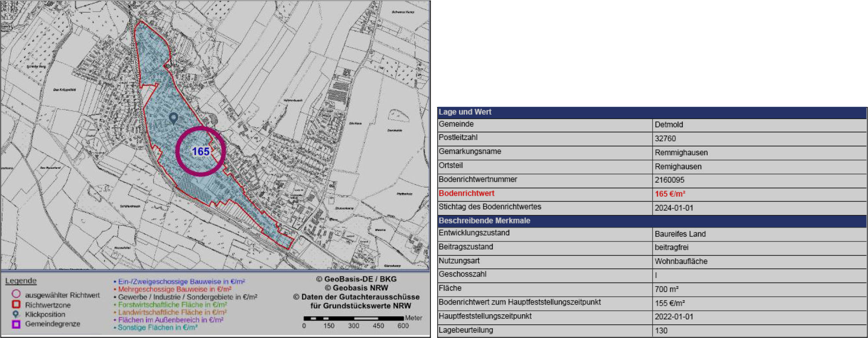Click the Gemarkungsname value 'Remmighausen'
Image resolution: width=868 pixels, height=338 pixels.
coord(681,153)
